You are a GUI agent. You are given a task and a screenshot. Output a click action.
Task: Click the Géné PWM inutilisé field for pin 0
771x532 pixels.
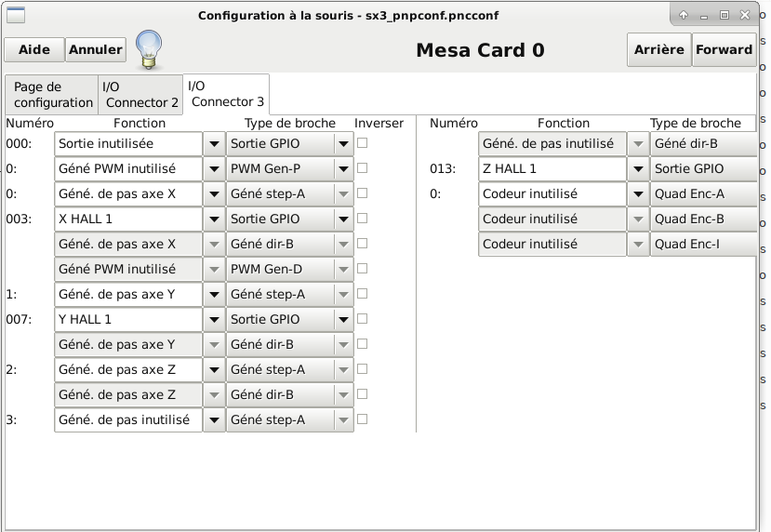tap(128, 169)
